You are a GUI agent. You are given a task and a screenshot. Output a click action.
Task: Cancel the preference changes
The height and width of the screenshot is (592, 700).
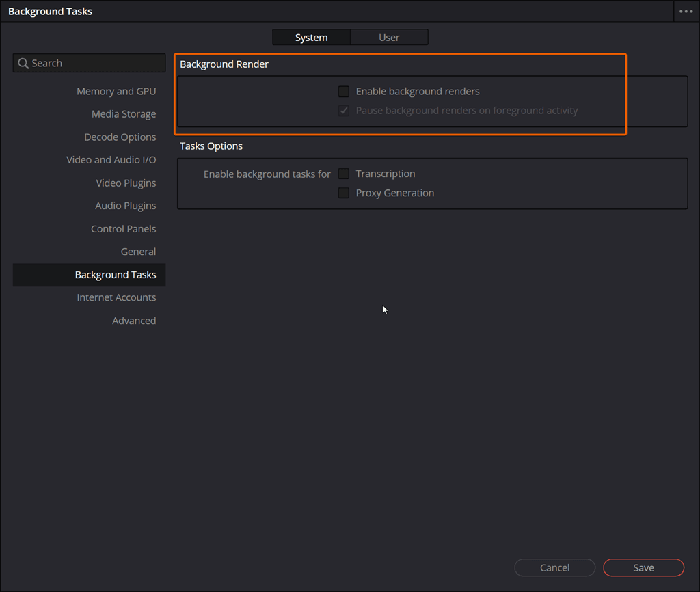(554, 567)
